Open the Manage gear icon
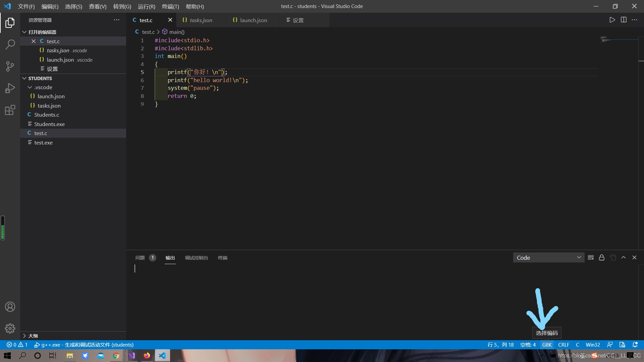The height and width of the screenshot is (362, 644). [10, 328]
